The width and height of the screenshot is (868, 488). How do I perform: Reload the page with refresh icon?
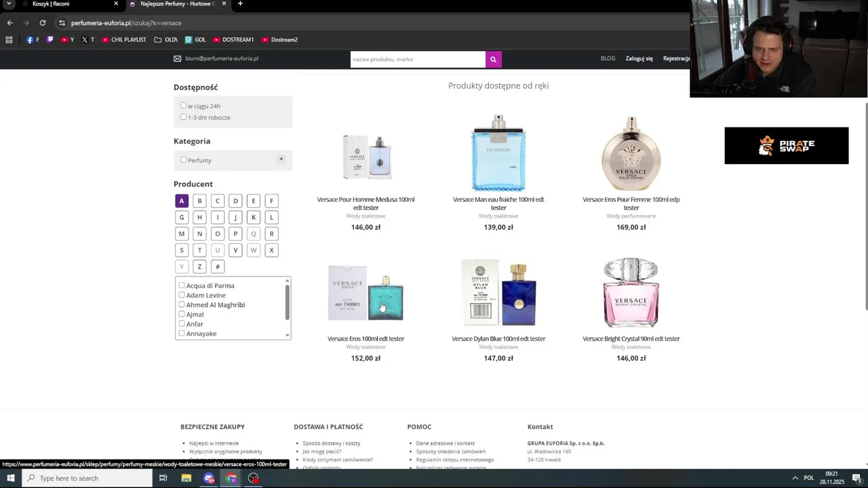[x=42, y=23]
